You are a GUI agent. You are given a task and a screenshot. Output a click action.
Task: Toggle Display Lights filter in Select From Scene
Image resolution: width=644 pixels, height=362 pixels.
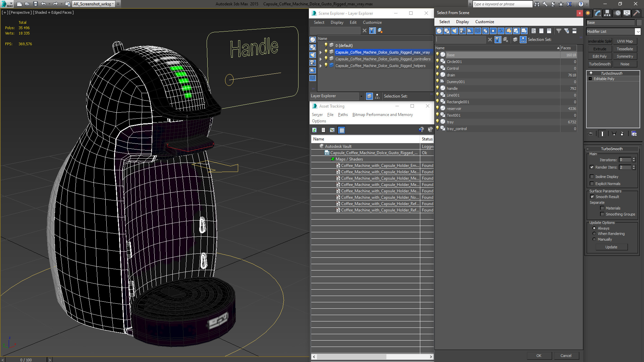pos(454,31)
